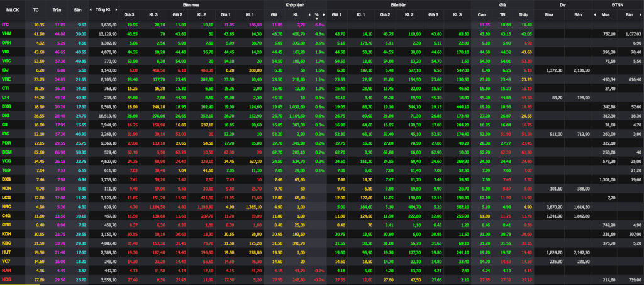Viewport: 644px width, 285px height.
Task: Open stock symbol TCD
Action: click(6, 170)
